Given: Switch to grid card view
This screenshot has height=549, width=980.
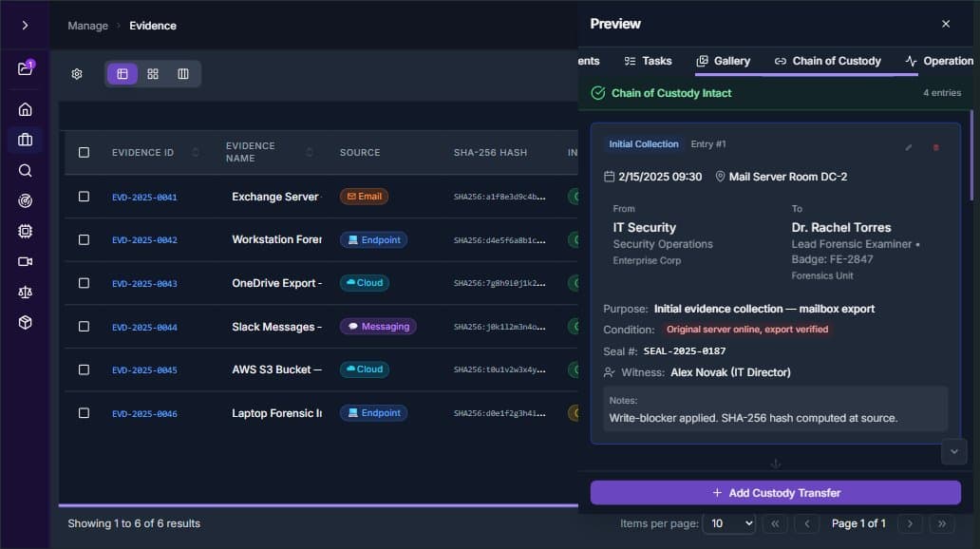Looking at the screenshot, I should [x=153, y=74].
